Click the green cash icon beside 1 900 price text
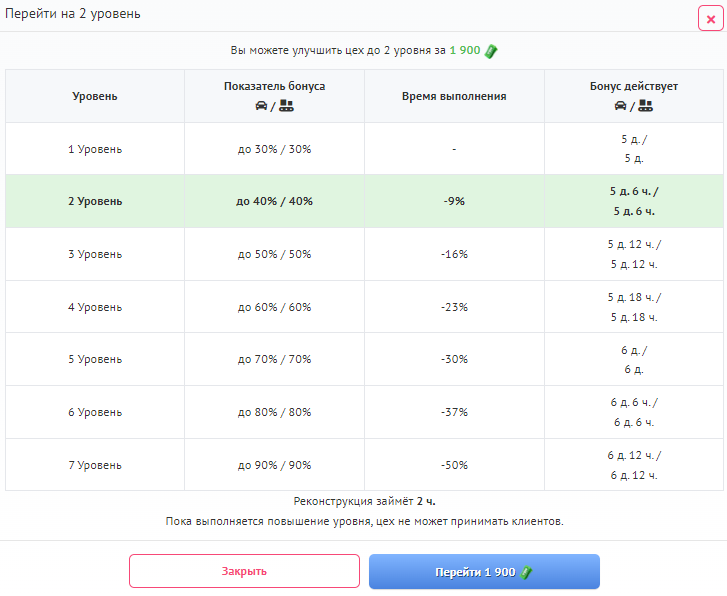 pyautogui.click(x=491, y=51)
